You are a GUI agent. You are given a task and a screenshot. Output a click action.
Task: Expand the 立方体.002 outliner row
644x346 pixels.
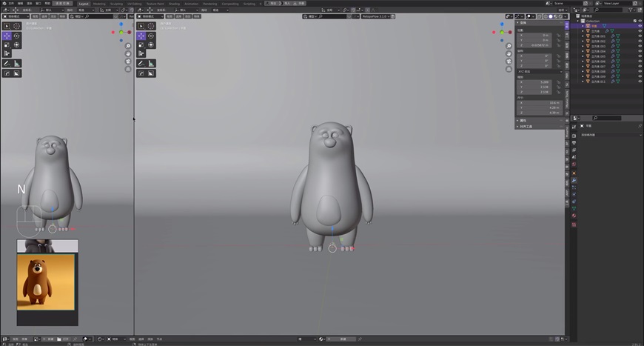(583, 41)
